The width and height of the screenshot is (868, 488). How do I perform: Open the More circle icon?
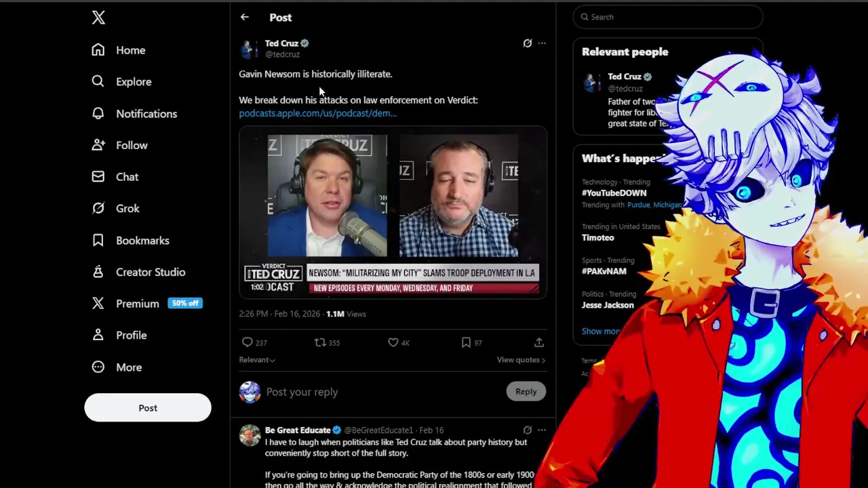[98, 367]
